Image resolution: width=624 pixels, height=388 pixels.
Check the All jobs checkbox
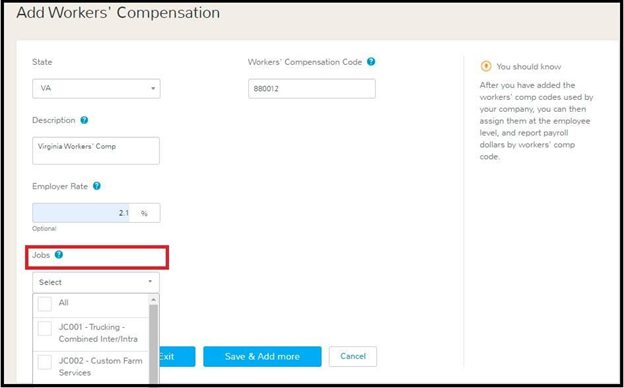coord(44,304)
